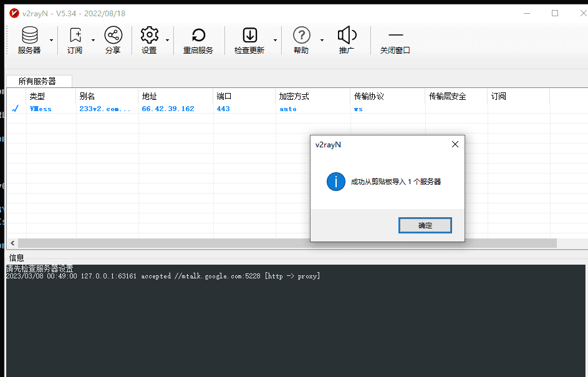Click the dialog message 成功从剪贴板导入 1 个服务器

(395, 182)
